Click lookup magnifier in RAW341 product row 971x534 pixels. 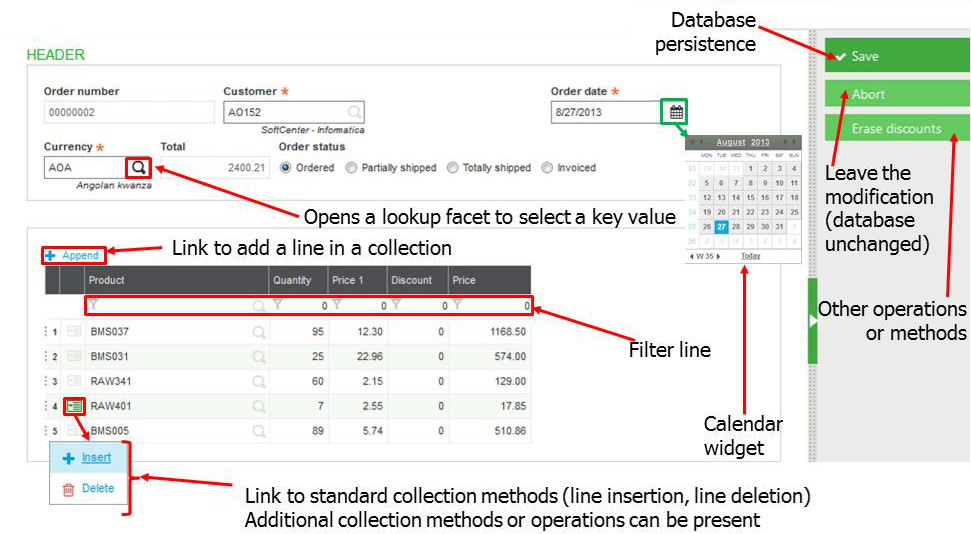pos(259,381)
